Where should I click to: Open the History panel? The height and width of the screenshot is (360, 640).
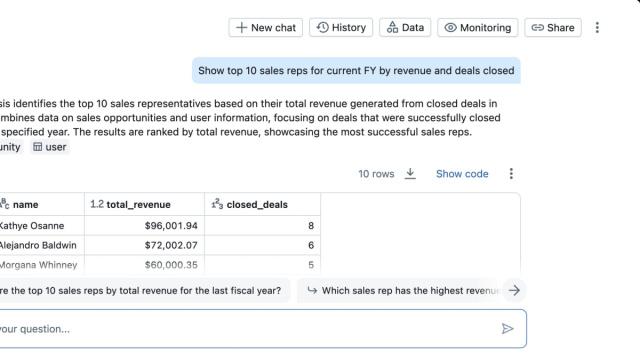coord(341,27)
